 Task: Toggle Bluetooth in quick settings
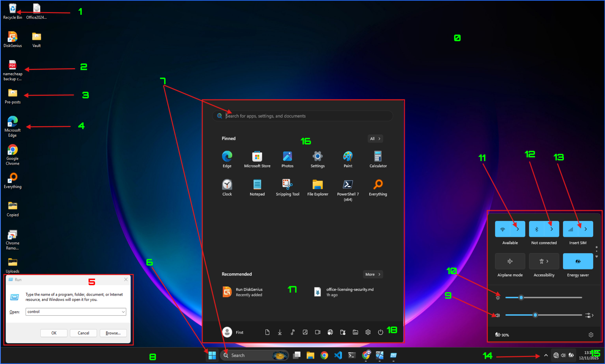tap(536, 229)
